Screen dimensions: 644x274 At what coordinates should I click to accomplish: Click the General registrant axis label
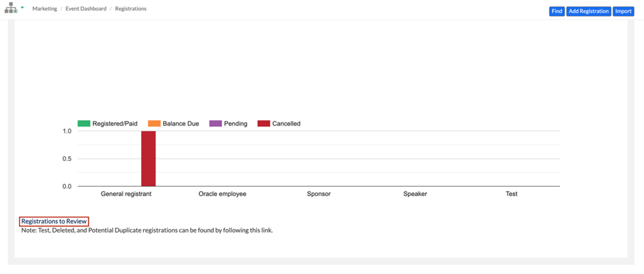126,194
